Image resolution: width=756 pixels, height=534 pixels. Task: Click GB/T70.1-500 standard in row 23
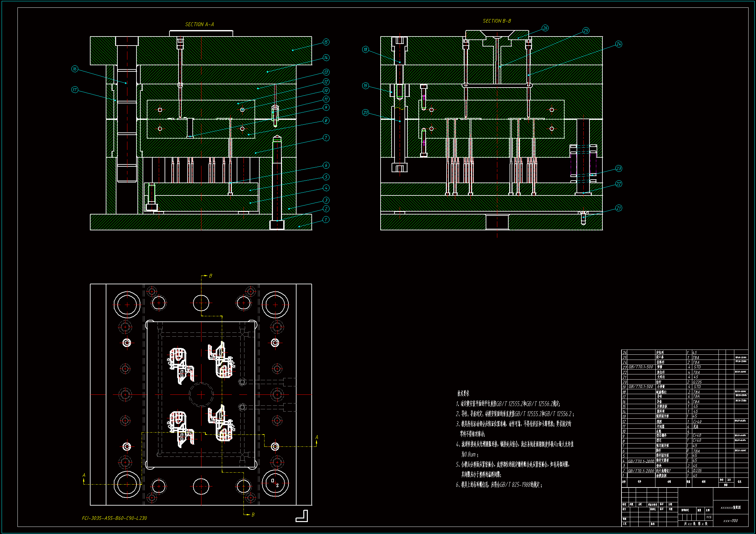pos(641,367)
